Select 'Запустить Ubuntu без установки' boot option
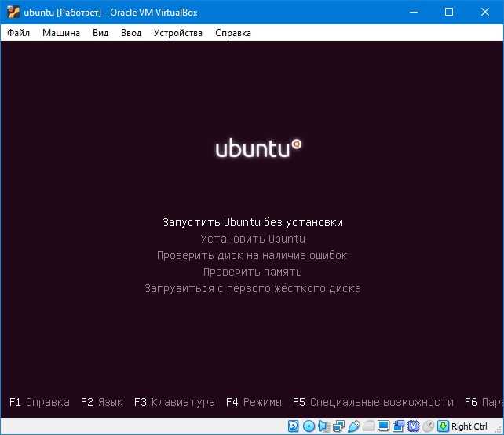504x435 pixels. 253,222
